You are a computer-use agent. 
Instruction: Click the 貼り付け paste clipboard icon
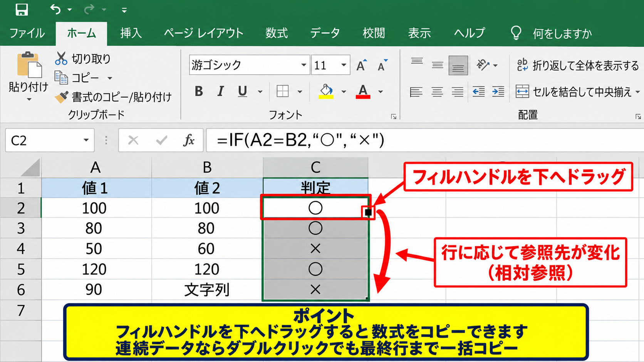click(29, 65)
